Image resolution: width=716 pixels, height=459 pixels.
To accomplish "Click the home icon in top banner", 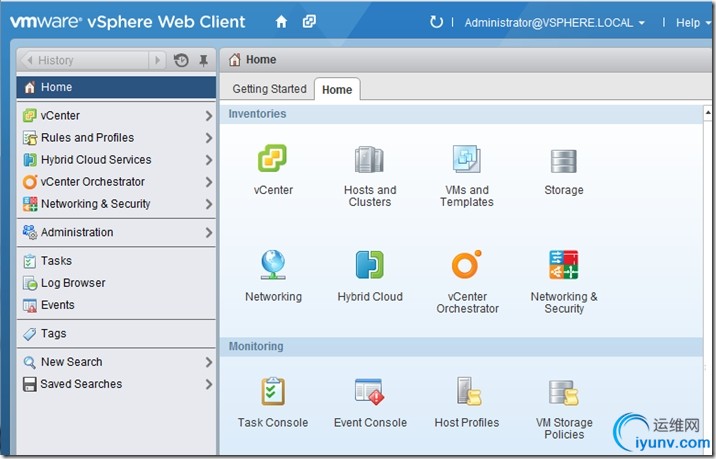I will (x=281, y=21).
